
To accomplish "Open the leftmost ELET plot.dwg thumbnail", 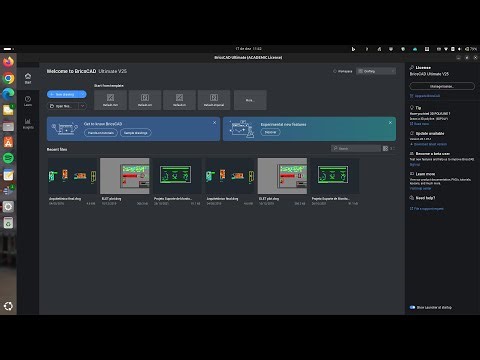I will click(x=125, y=176).
